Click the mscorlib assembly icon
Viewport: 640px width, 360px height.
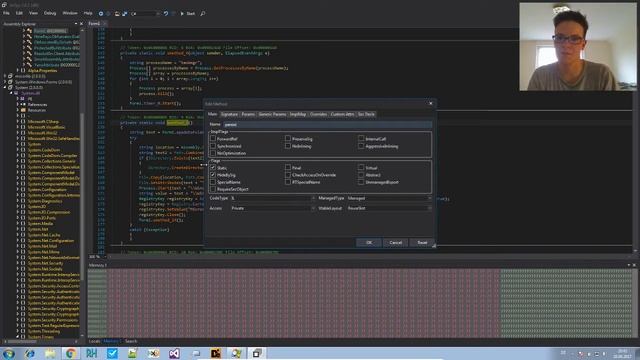coord(10,76)
